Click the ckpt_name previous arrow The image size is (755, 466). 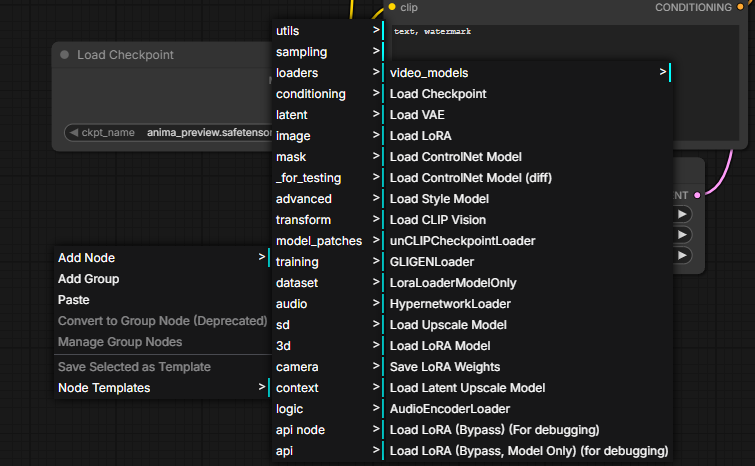pyautogui.click(x=74, y=132)
